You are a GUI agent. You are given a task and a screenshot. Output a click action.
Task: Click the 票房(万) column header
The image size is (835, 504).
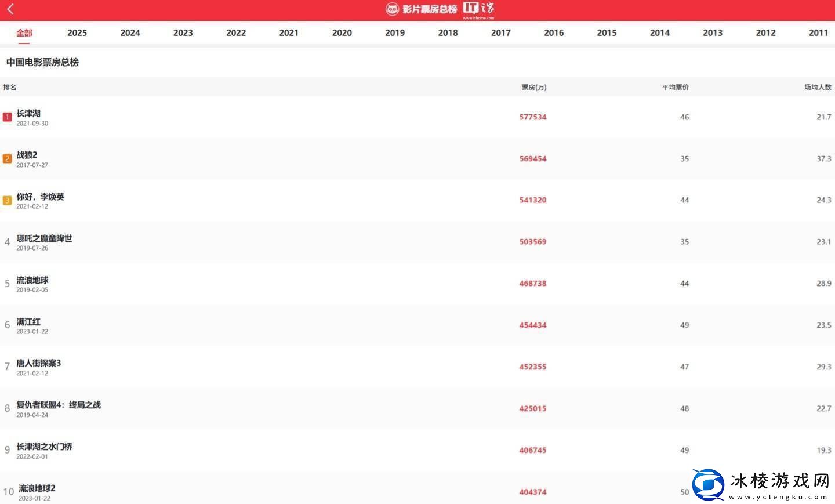click(533, 88)
